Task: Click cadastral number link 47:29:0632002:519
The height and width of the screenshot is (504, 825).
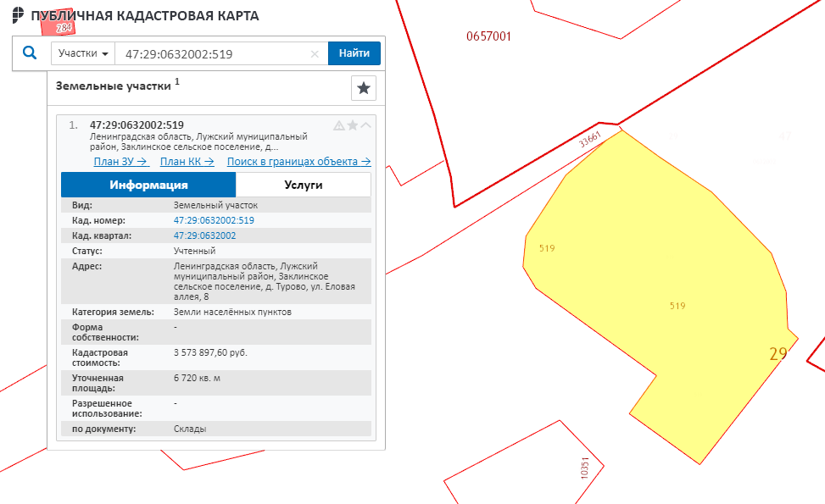Action: point(214,220)
